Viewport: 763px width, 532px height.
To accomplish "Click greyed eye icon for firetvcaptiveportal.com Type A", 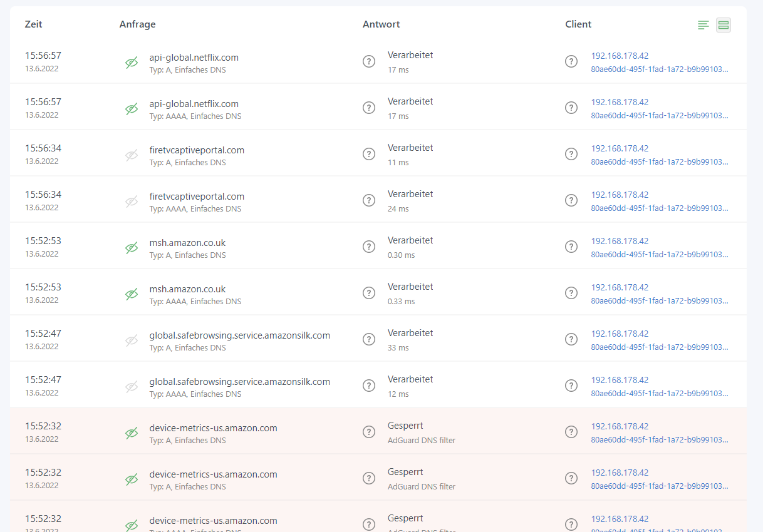I will [132, 155].
